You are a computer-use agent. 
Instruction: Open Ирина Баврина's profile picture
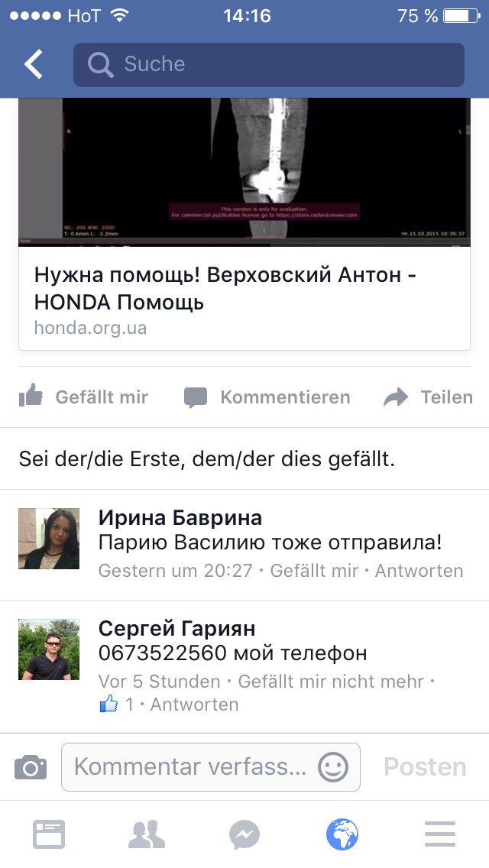click(x=49, y=539)
